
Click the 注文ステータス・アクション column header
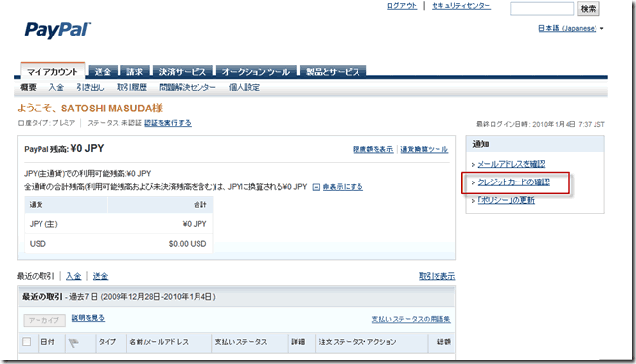(x=358, y=342)
